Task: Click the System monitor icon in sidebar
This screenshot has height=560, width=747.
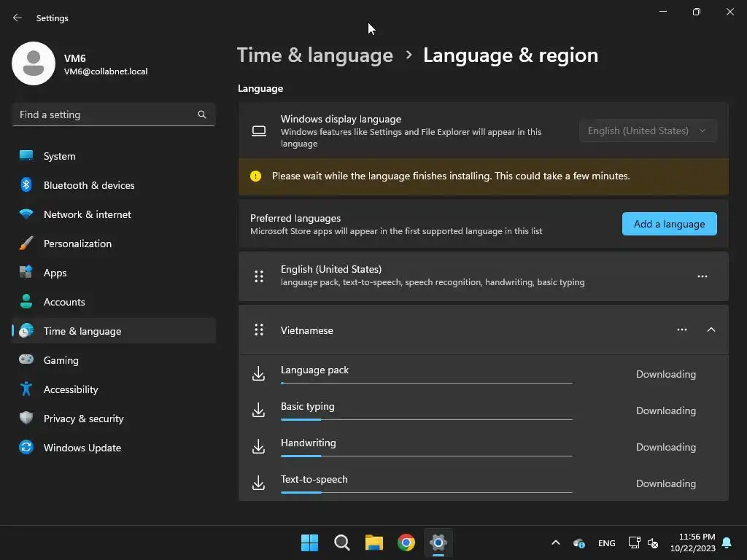Action: (26, 156)
